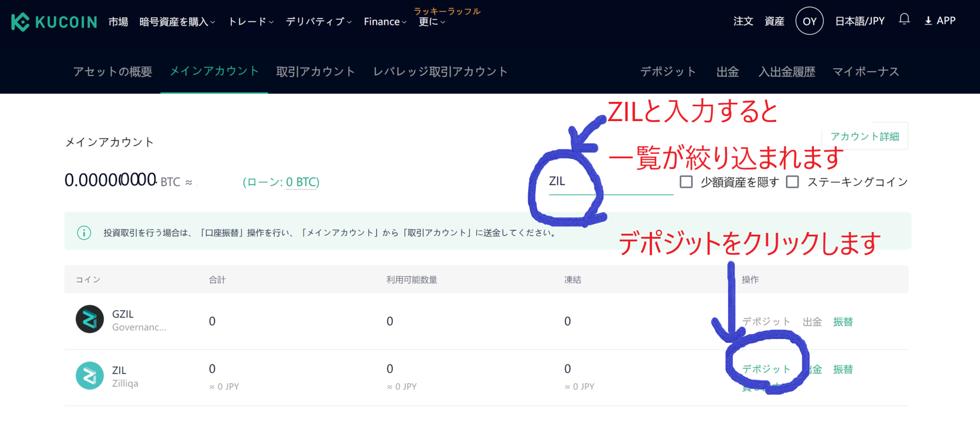
Task: Click the loan 0 BTC link
Action: click(x=302, y=182)
